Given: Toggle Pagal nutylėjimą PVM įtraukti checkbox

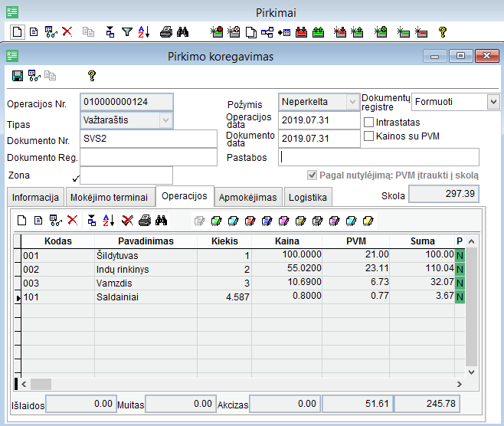Looking at the screenshot, I should [x=312, y=175].
